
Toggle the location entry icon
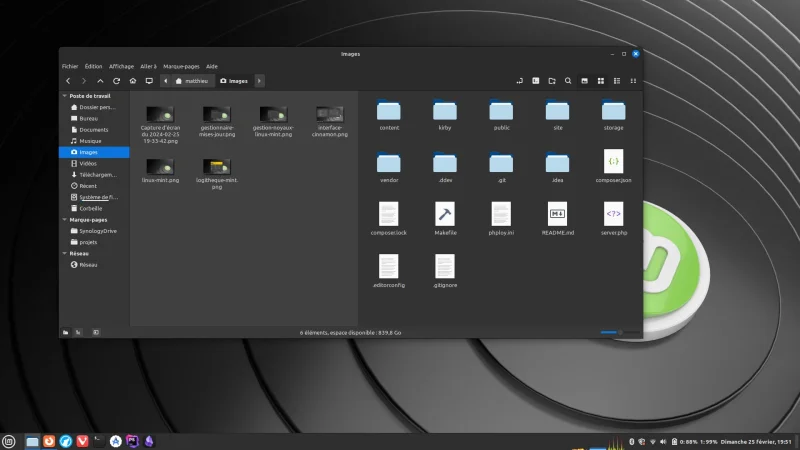519,81
